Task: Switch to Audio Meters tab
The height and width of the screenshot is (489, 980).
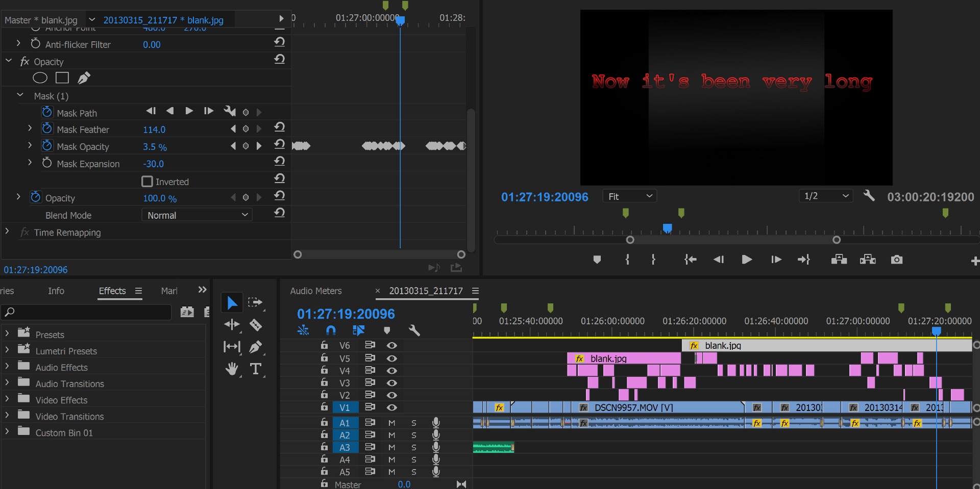Action: [316, 291]
